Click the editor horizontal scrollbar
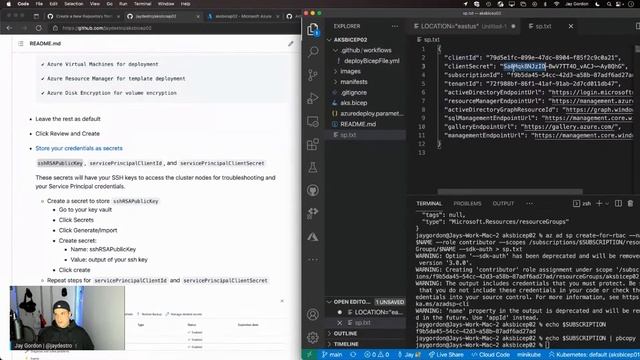The image size is (640, 360). point(510,191)
